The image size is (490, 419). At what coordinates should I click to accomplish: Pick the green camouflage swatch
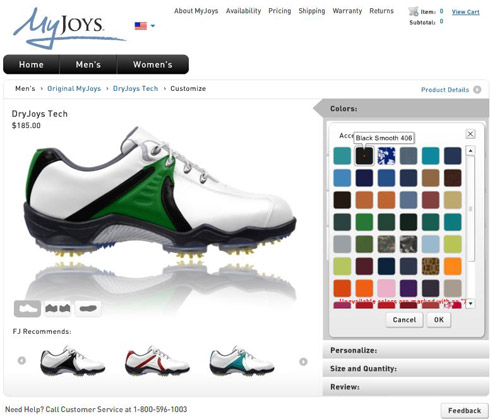[386, 244]
